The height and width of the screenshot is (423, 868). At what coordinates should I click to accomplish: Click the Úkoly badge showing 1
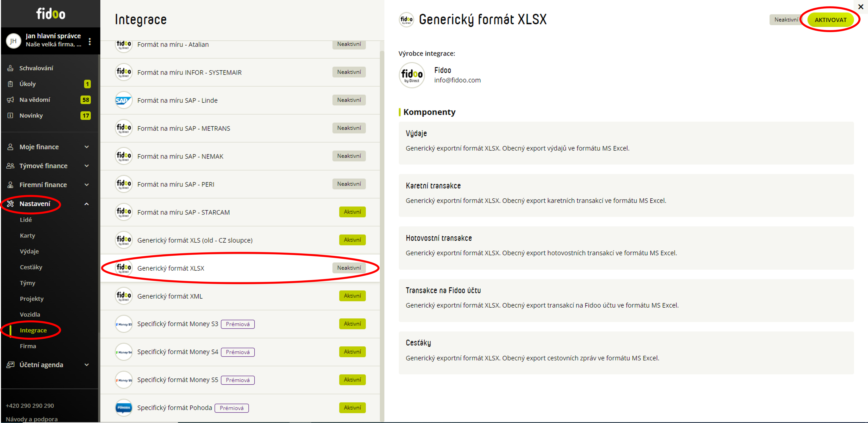[87, 84]
